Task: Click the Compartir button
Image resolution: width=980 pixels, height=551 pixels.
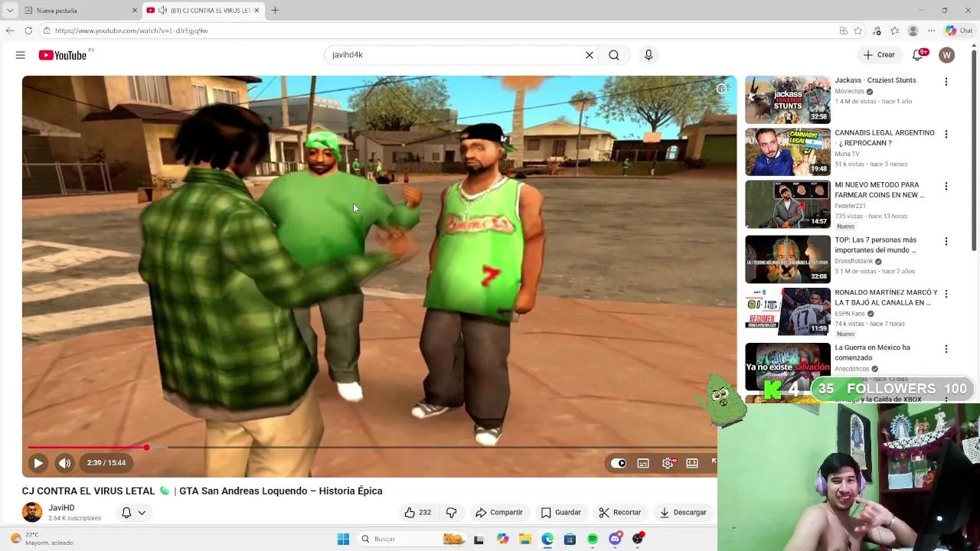Action: coord(498,513)
